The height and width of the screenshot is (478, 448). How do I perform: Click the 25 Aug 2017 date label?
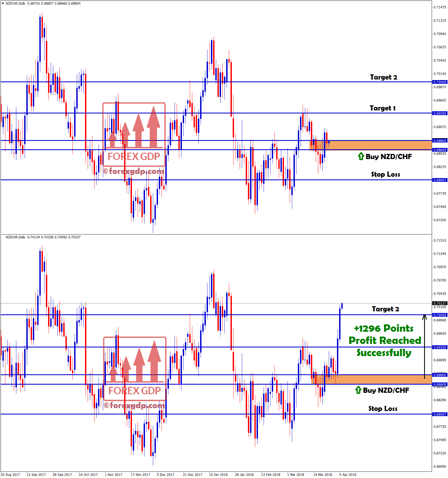[x=10, y=474]
